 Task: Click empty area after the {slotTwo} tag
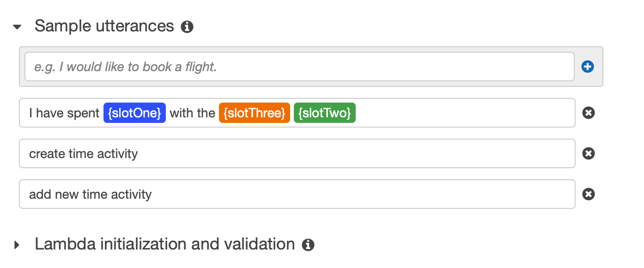pos(464,113)
